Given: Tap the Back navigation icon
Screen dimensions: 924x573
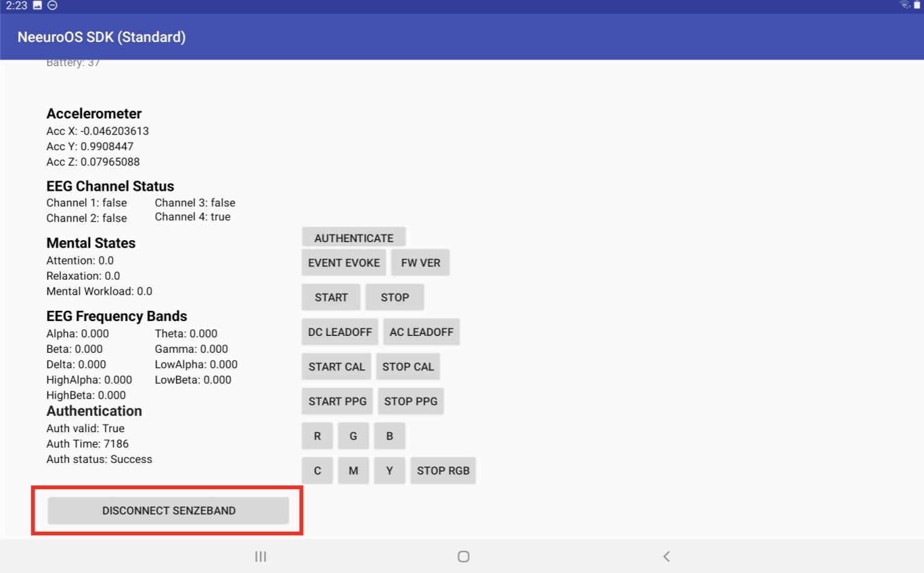Looking at the screenshot, I should 667,556.
